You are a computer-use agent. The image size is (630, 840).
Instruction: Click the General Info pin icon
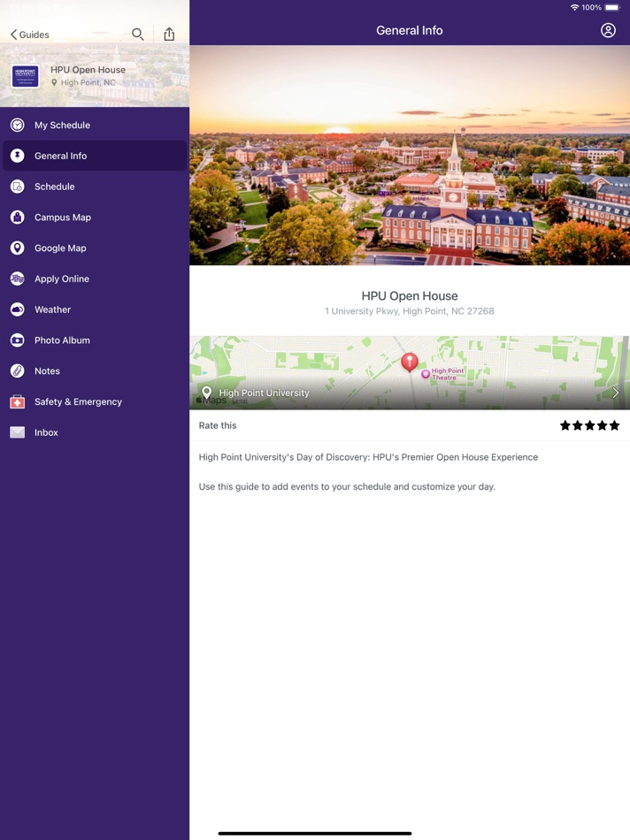[x=18, y=156]
